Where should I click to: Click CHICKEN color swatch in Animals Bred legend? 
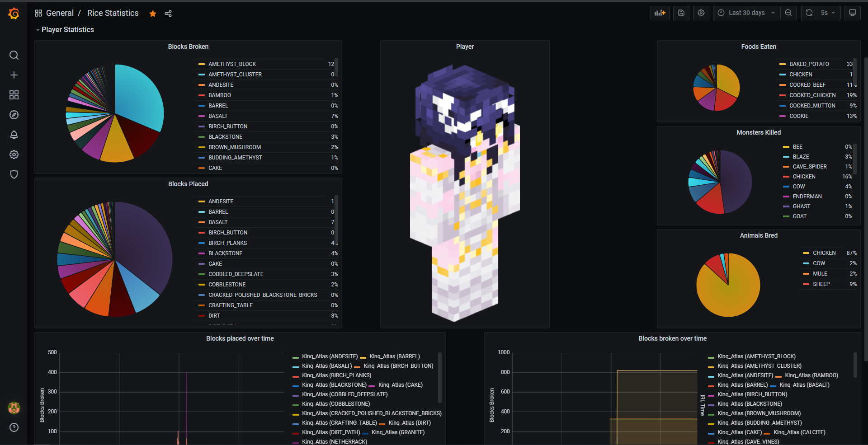tap(806, 253)
